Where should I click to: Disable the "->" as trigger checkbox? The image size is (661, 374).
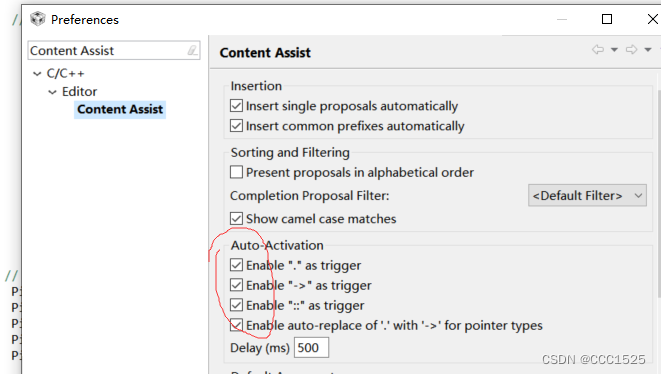(x=236, y=285)
